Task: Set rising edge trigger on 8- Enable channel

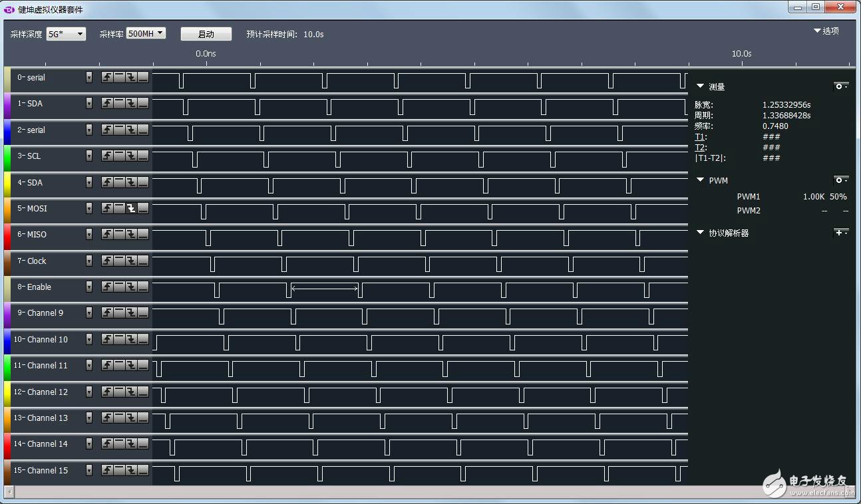Action: point(106,287)
